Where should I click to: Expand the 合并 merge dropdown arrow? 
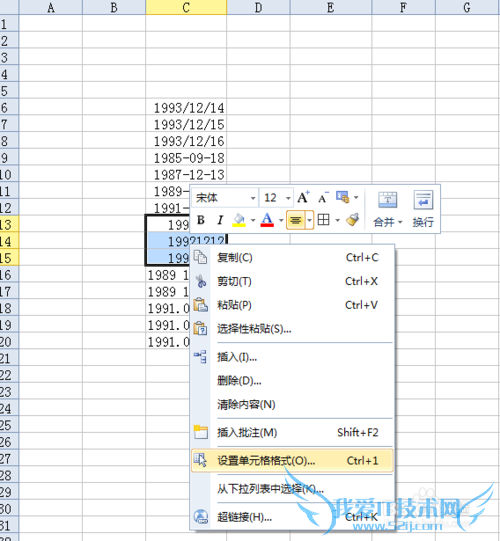point(400,222)
